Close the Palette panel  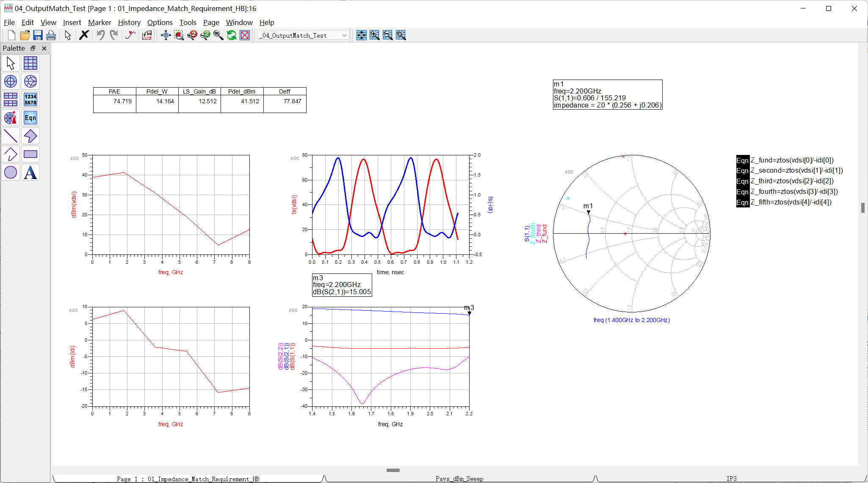click(44, 48)
